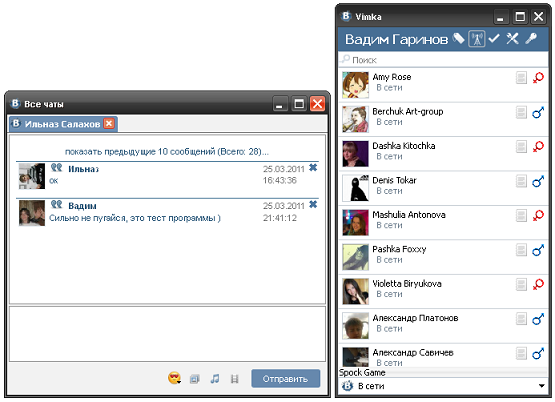555x402 pixels.
Task: Show previous 10 messages link
Action: pyautogui.click(x=167, y=152)
